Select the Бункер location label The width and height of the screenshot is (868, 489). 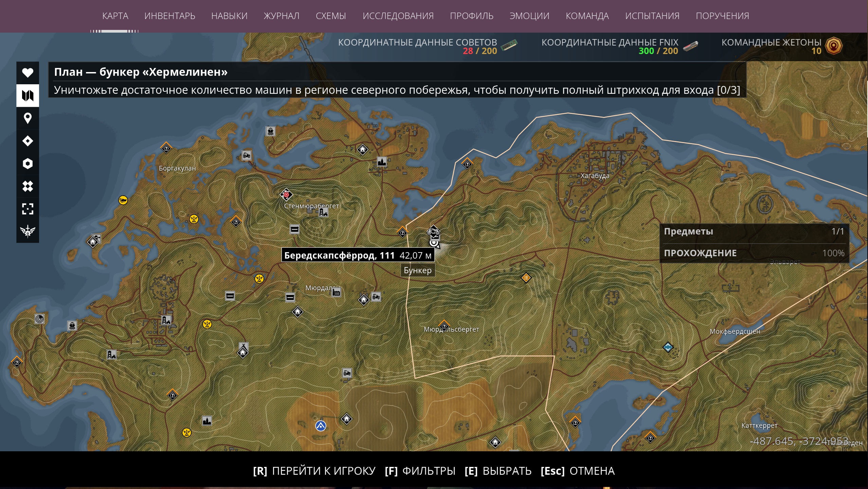[418, 270]
